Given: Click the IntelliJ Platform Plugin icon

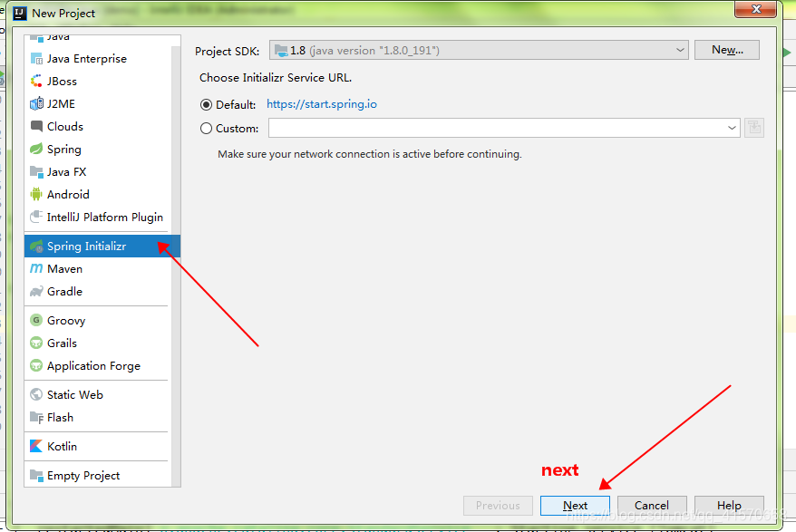Looking at the screenshot, I should pyautogui.click(x=36, y=218).
